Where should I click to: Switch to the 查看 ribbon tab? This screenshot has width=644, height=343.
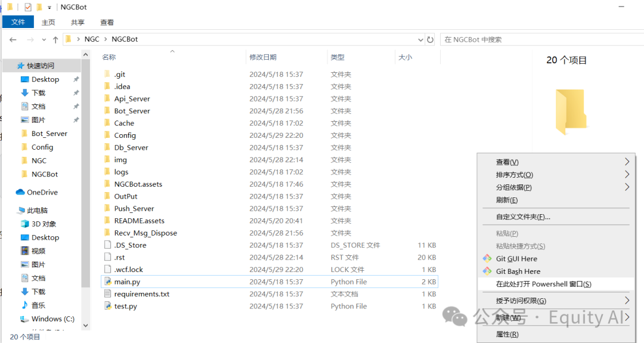107,22
